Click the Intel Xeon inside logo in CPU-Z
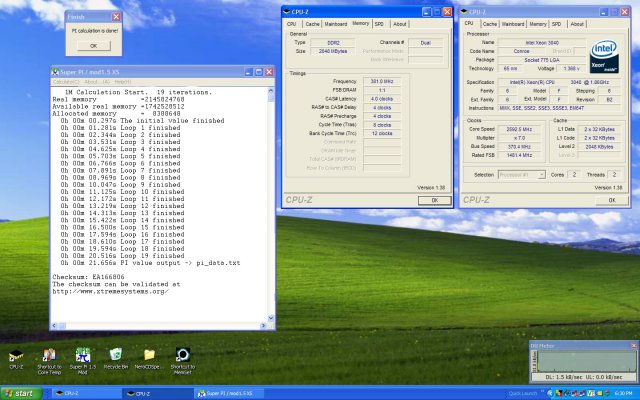Viewport: 640px width, 400px height. [x=604, y=56]
